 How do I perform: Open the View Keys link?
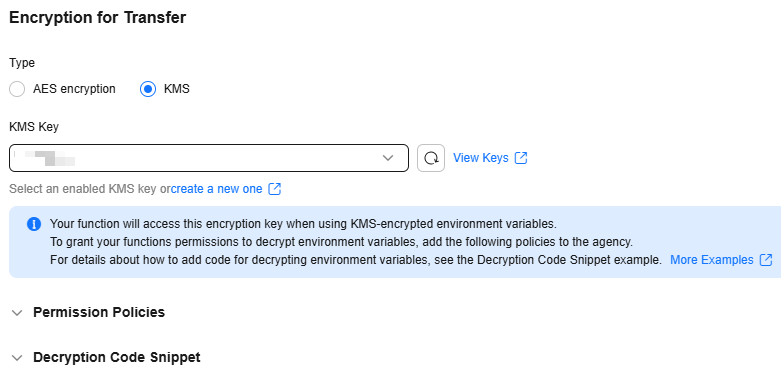coord(481,158)
